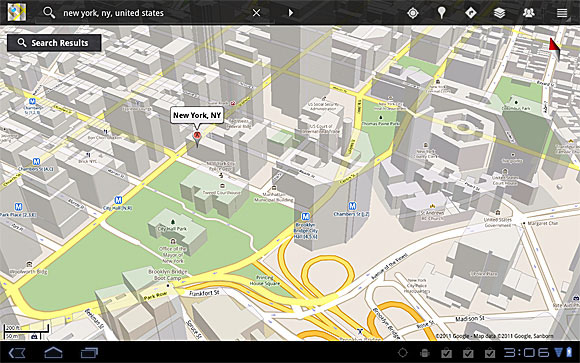
Task: Tap the magnifier search icon in top bar
Action: (48, 13)
